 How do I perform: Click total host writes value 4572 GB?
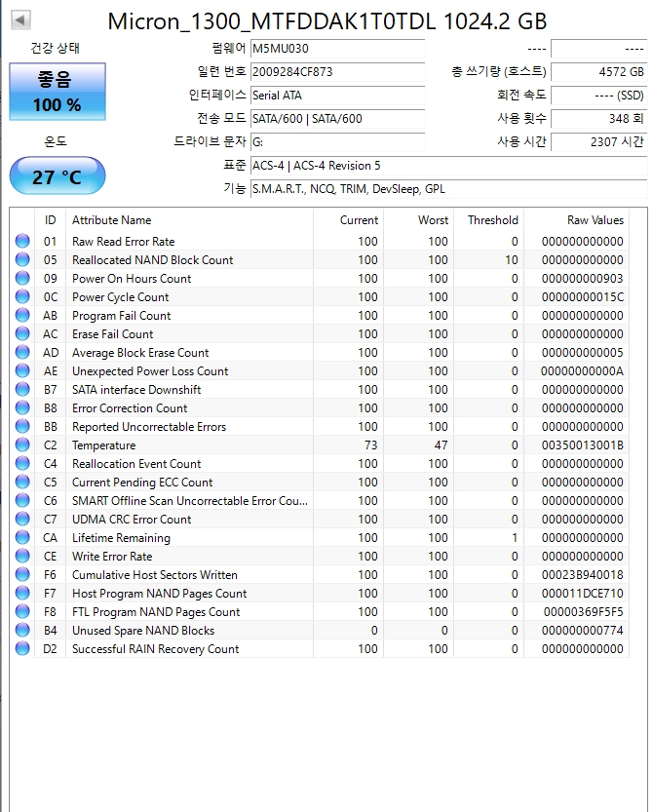point(599,72)
